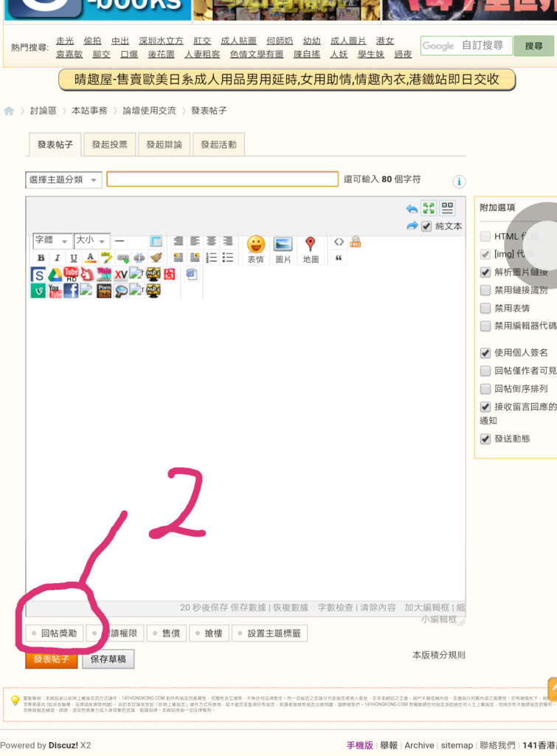Screen dimensions: 557x756
Task: Click the FREE content icon
Action: click(x=356, y=241)
